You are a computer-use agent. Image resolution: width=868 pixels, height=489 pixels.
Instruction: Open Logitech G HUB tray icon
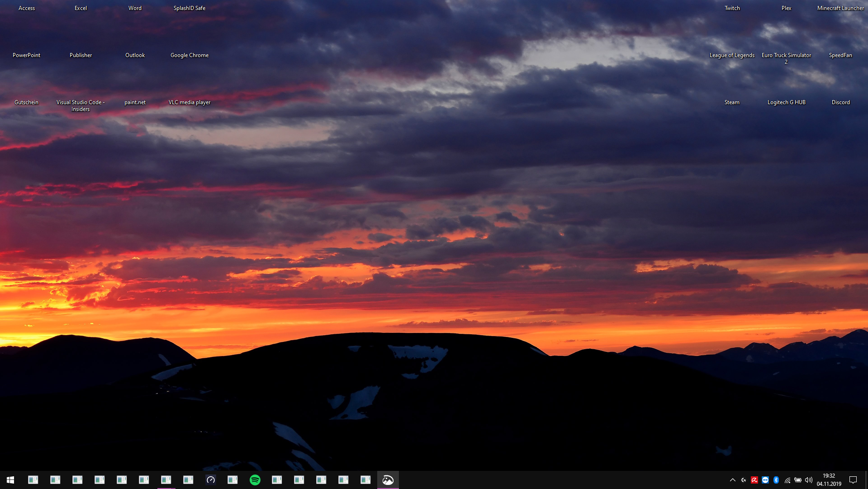coord(744,480)
